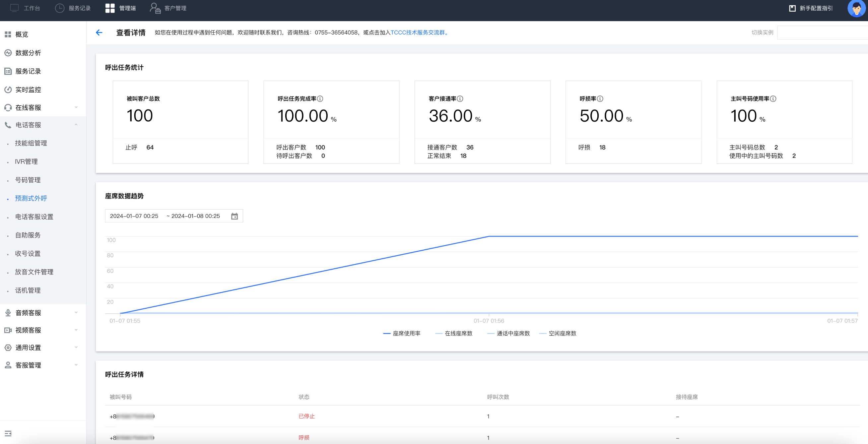This screenshot has height=444, width=868.
Task: Click info icon beside 呼出任务完成率
Action: click(320, 99)
